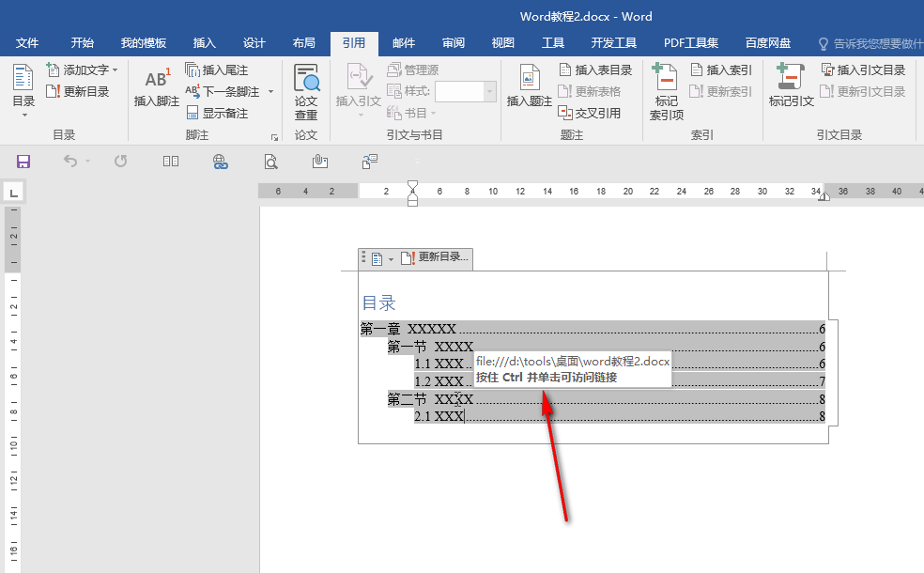Expand 下一条脚注 dropdown arrow
The height and width of the screenshot is (573, 924).
(271, 91)
